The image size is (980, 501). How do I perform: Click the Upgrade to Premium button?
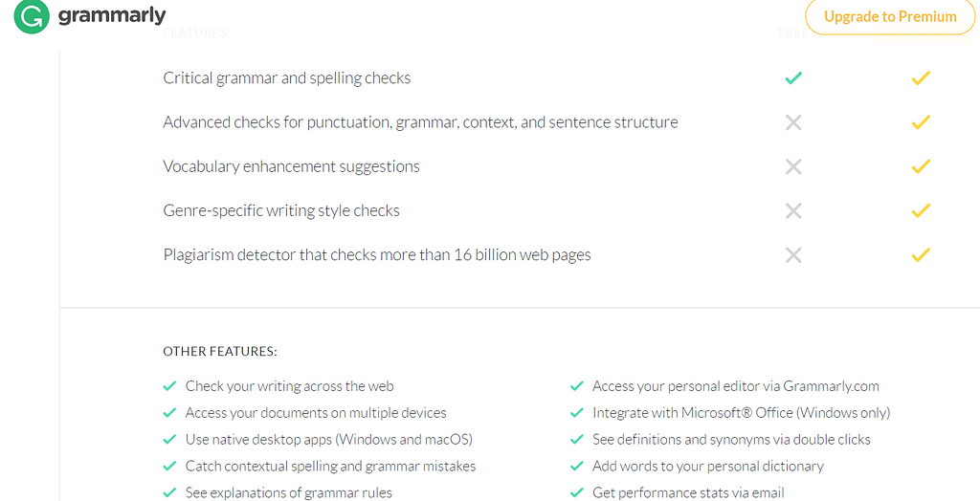[x=890, y=17]
